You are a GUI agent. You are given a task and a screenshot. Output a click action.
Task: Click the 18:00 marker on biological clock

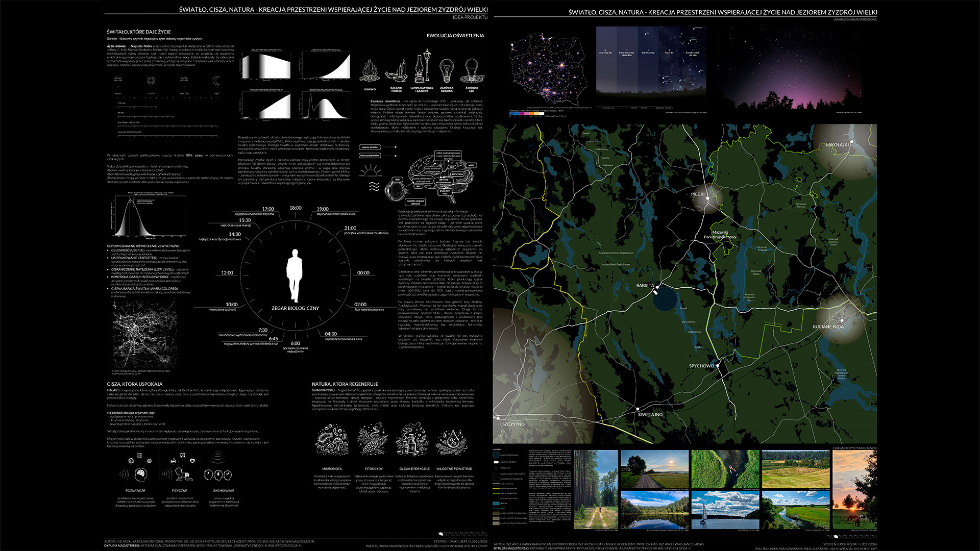295,208
